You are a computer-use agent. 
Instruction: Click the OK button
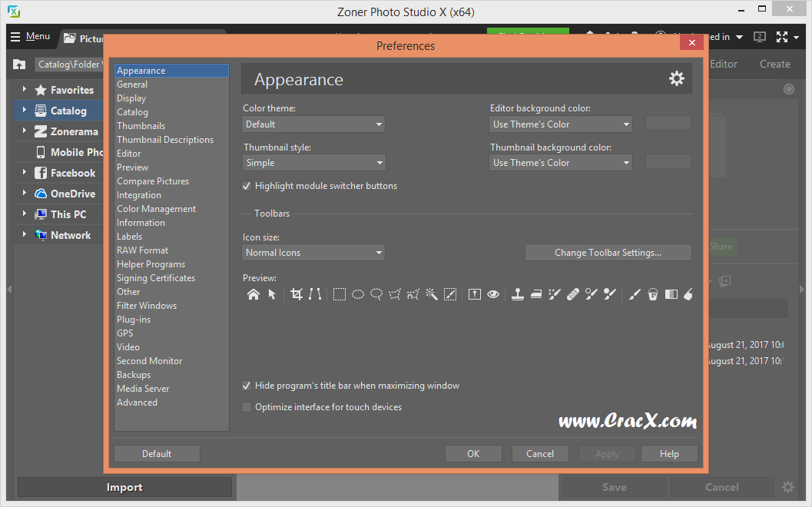[473, 454]
